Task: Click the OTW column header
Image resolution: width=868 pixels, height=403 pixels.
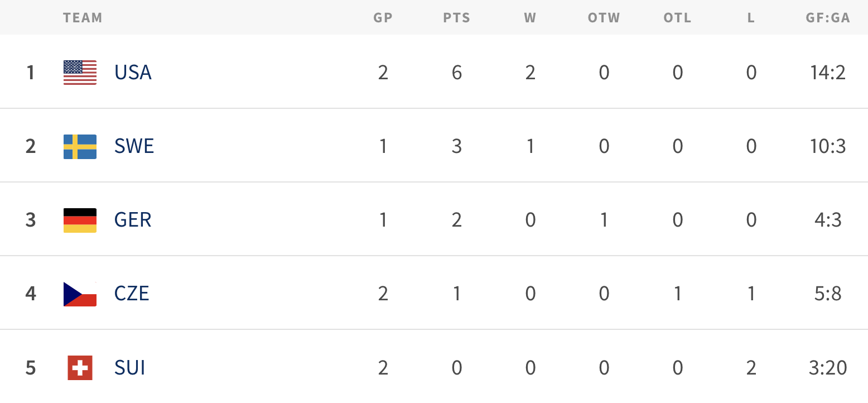Action: (604, 18)
